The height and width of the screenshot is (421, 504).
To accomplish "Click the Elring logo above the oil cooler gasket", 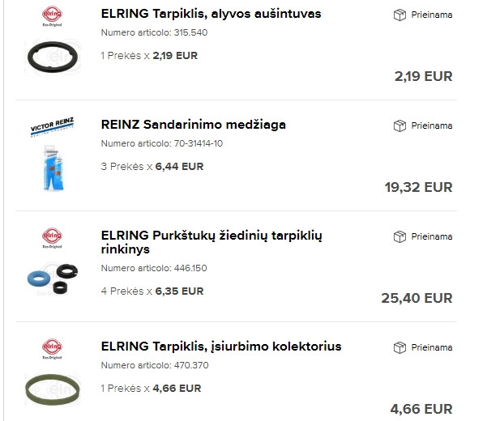I will coord(52,16).
